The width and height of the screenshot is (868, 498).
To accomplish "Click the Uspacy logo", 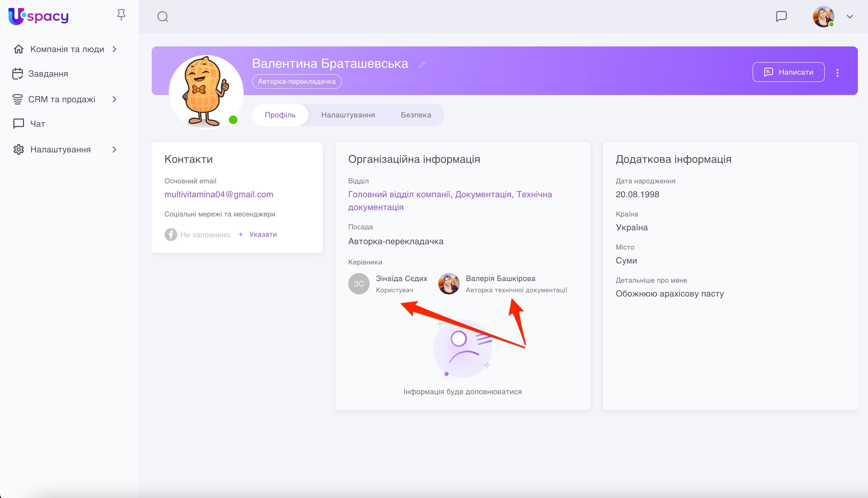I will click(x=38, y=16).
